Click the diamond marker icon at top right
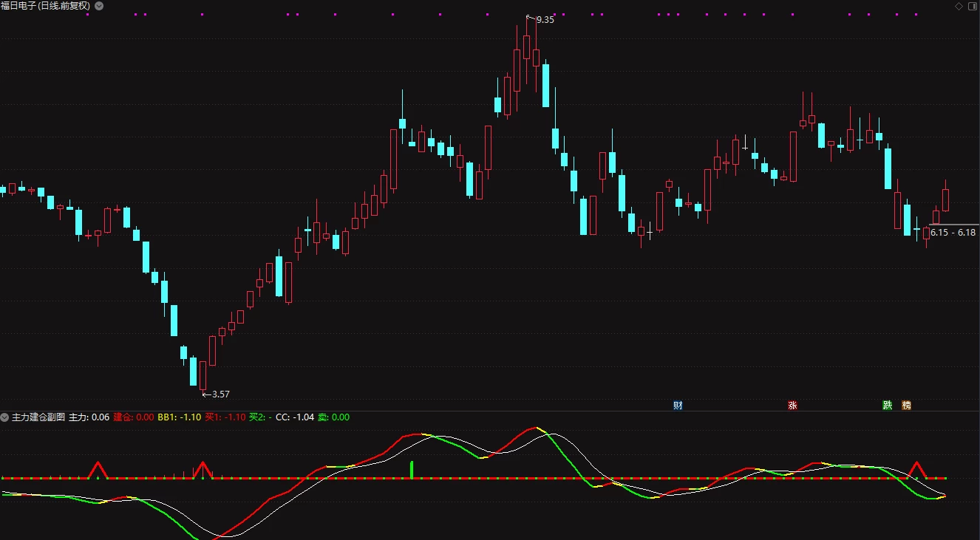 959,6
